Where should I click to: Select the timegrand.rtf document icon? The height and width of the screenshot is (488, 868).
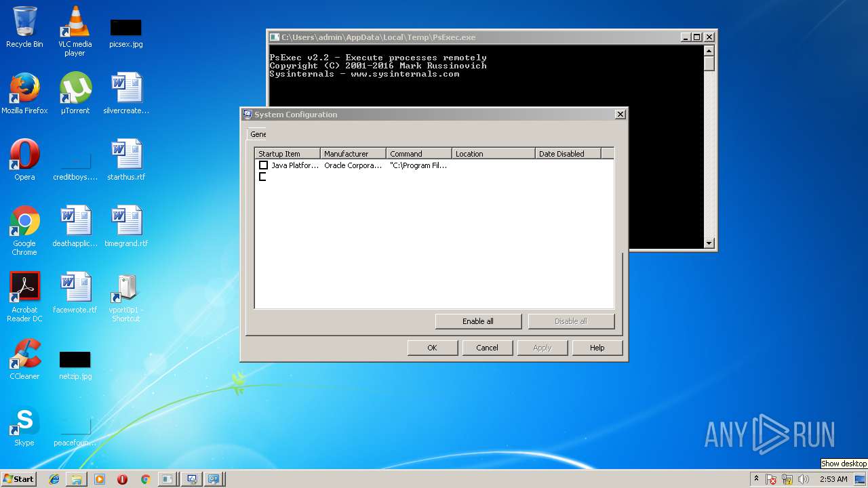pos(125,226)
